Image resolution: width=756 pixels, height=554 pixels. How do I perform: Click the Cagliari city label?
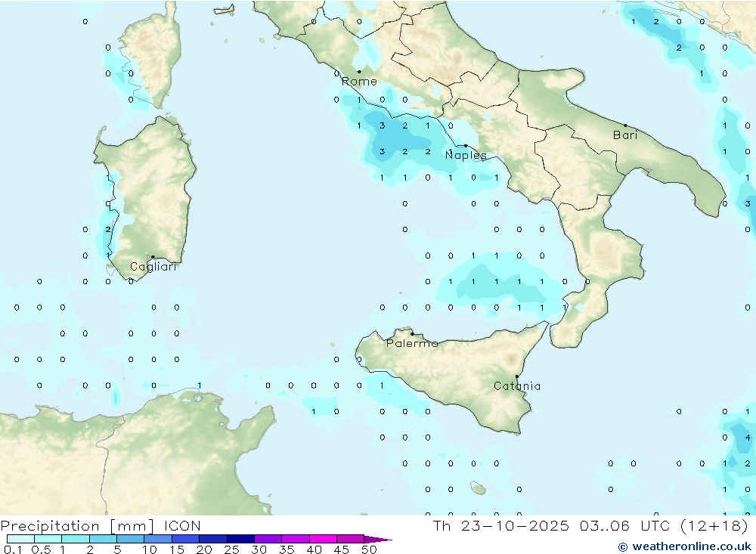[x=153, y=267]
